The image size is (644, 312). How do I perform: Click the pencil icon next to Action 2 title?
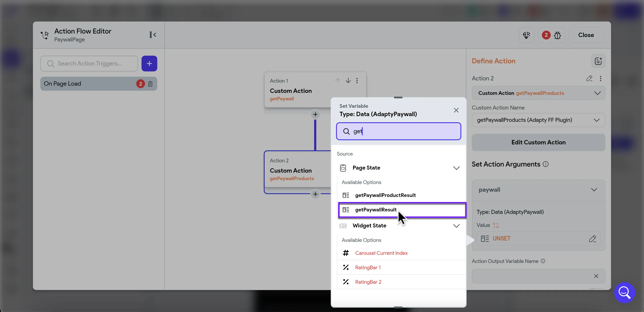tap(589, 78)
